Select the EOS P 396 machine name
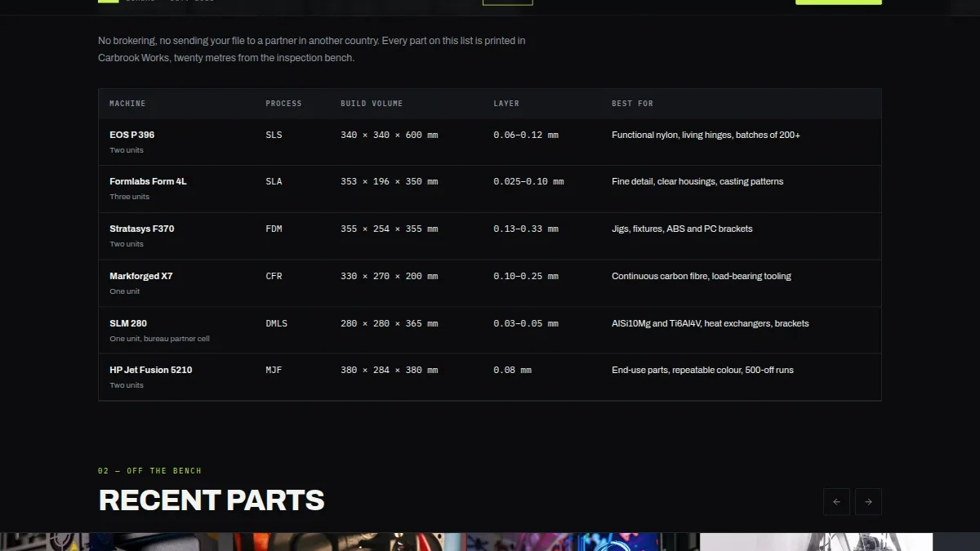 pyautogui.click(x=131, y=135)
